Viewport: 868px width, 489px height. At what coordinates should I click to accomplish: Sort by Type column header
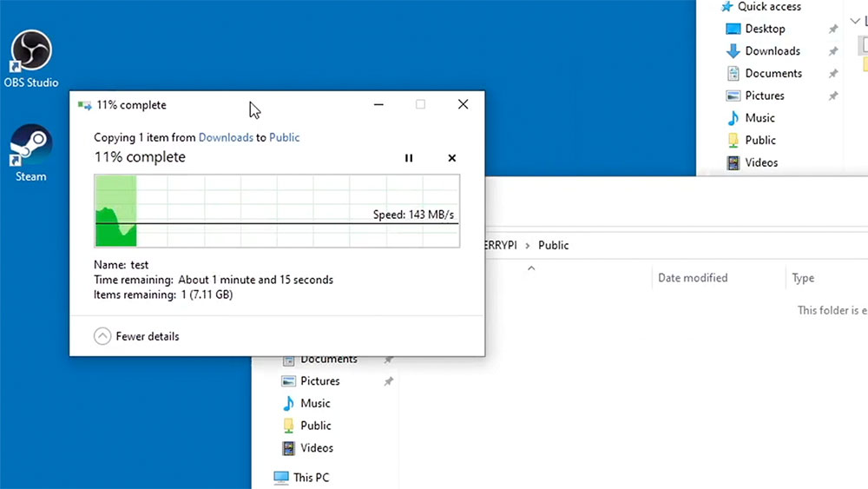point(803,278)
